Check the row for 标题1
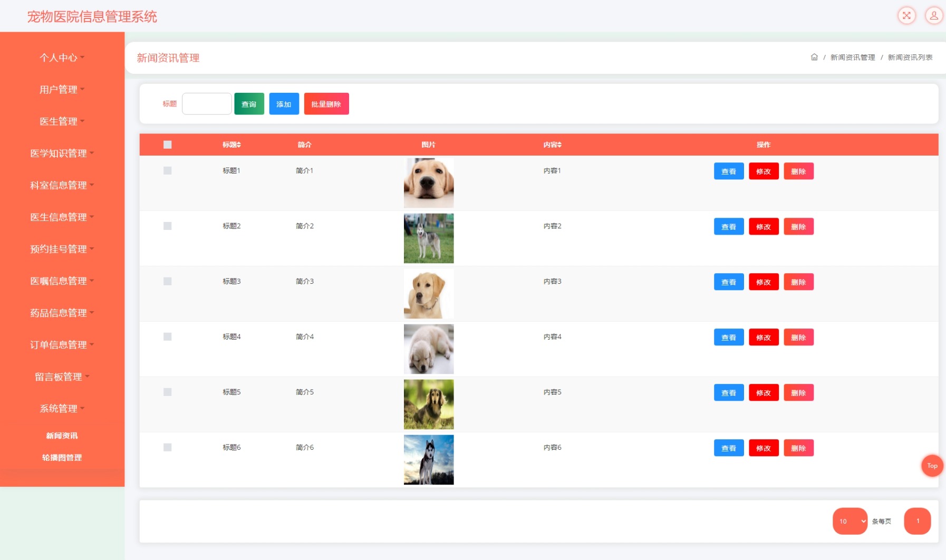Screen dimensions: 946x560 pyautogui.click(x=168, y=170)
